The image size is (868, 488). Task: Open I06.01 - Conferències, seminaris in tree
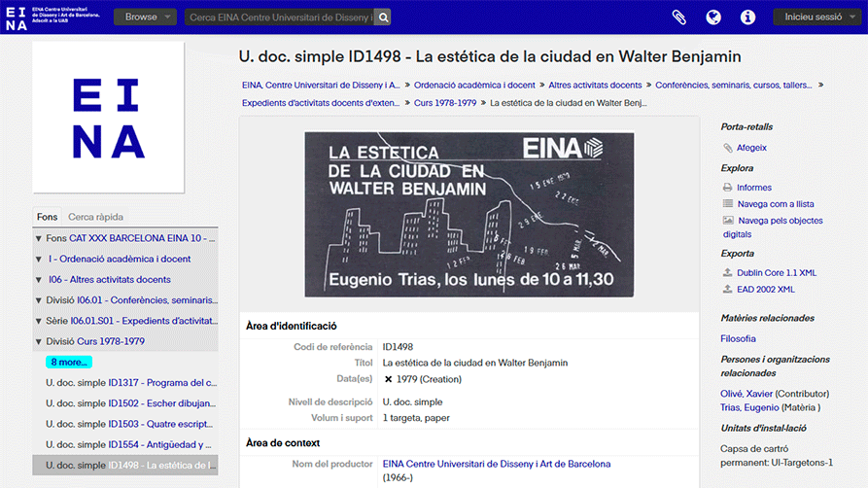tap(147, 300)
